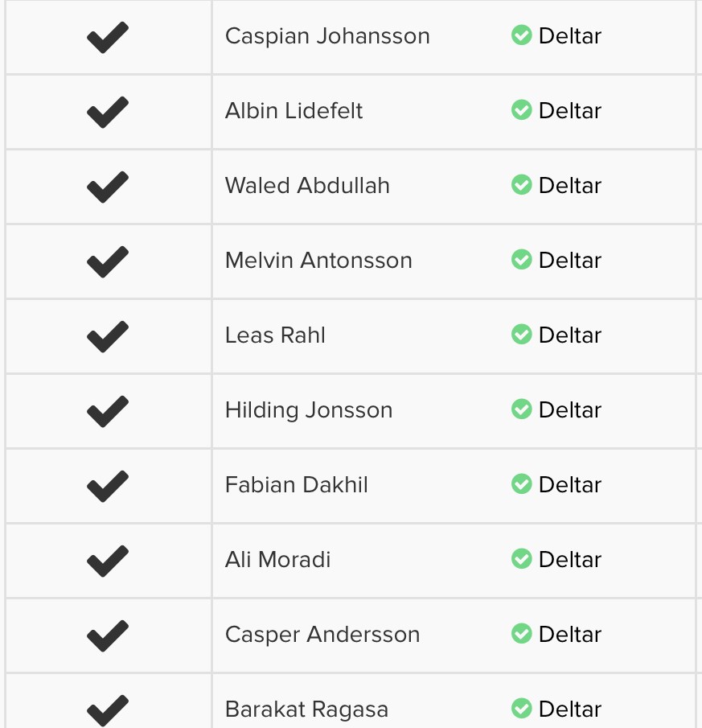Select the green Deltar icon for Melvin Antonsson
Screen dimensions: 702x728
coord(522,260)
